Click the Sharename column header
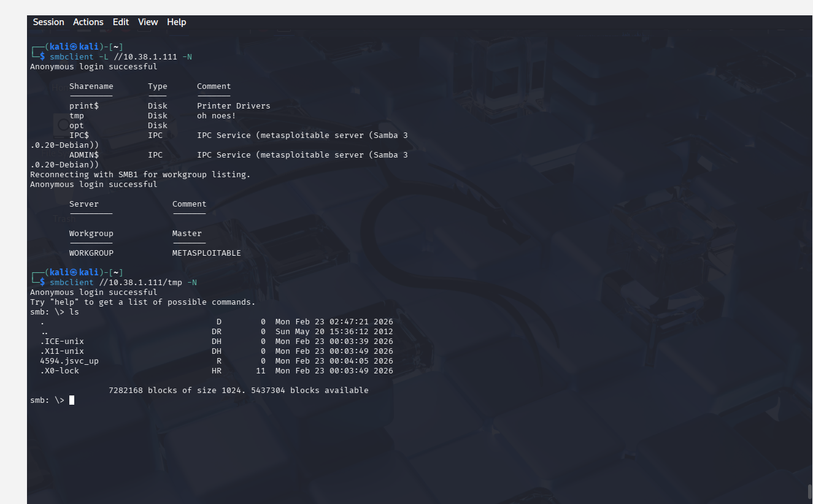 91,86
